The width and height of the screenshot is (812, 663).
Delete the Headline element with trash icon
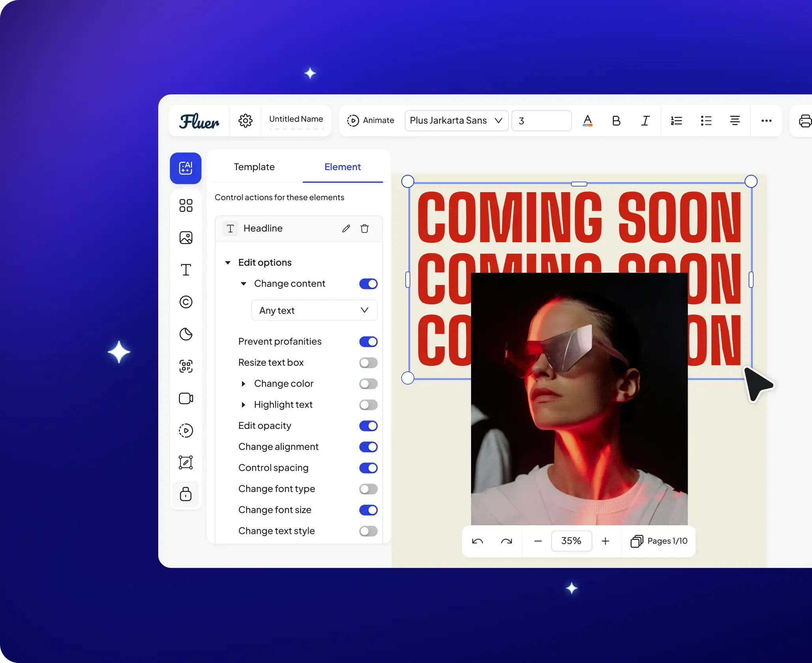pos(365,228)
